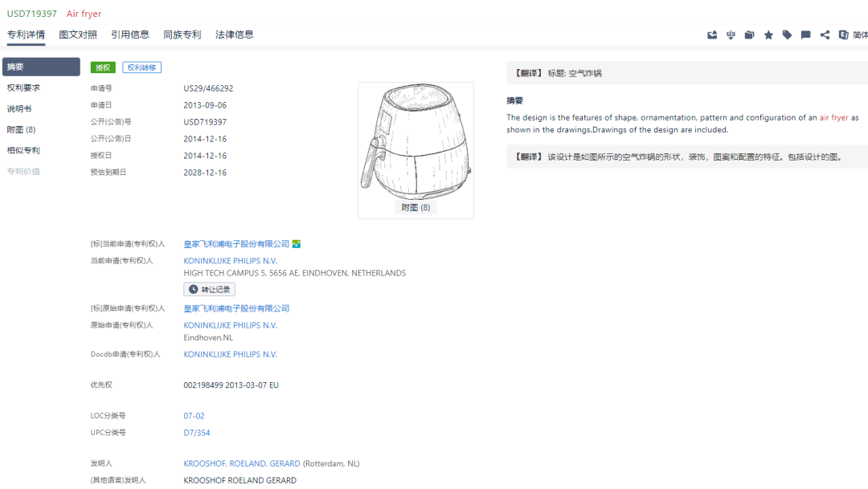This screenshot has width=868, height=489.
Task: Click the analysis icon beside 皇家飞利浦电子股份有限公司
Action: [297, 244]
